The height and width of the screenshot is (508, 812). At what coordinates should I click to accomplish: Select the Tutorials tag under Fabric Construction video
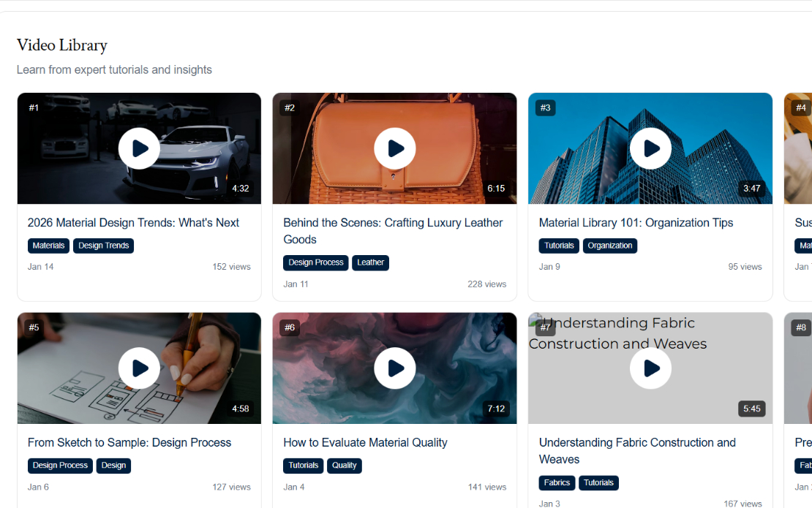pyautogui.click(x=598, y=482)
